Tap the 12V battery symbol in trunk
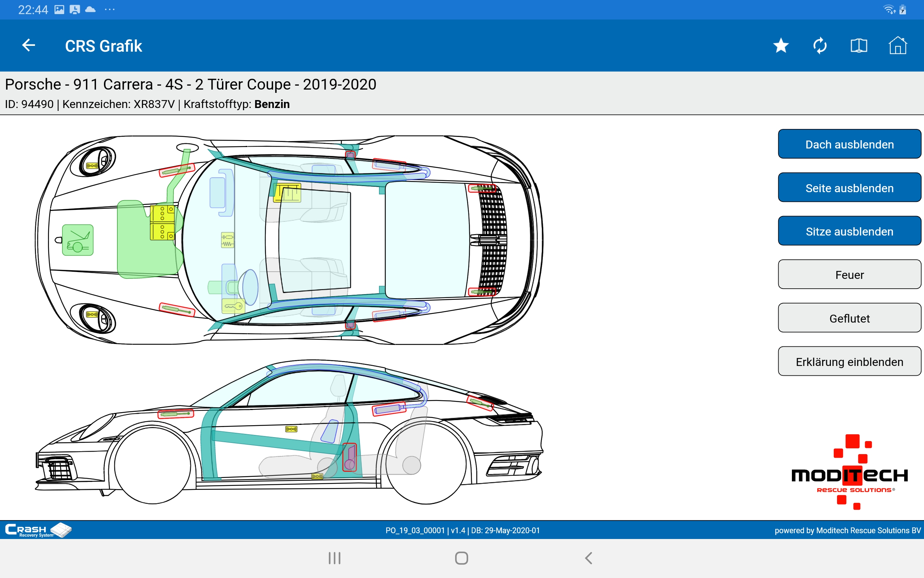Screen dimensions: 924x578 point(162,223)
